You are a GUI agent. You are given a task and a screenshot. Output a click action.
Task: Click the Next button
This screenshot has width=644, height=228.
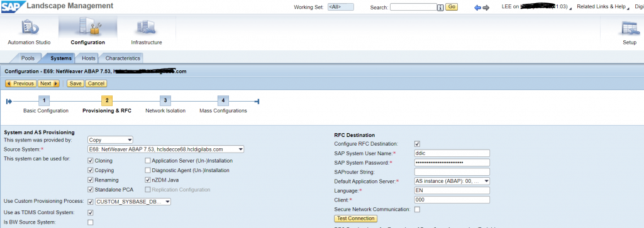click(48, 84)
